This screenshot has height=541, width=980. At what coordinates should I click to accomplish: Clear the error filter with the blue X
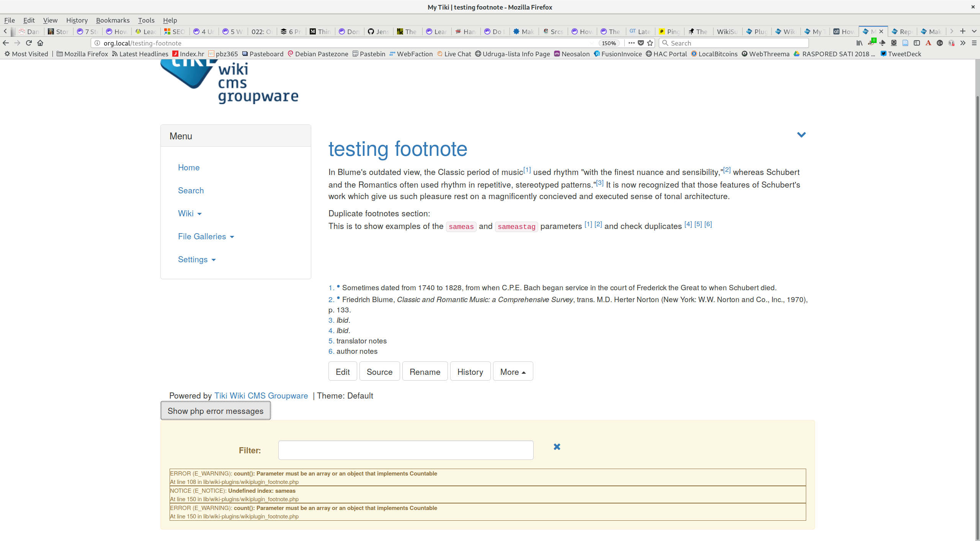[x=557, y=447]
